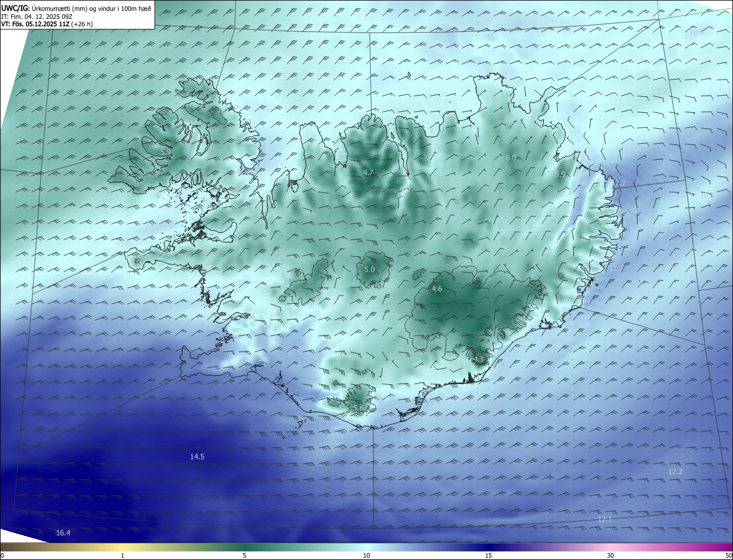Click the 0 tick on the color scale

[x=2, y=555]
